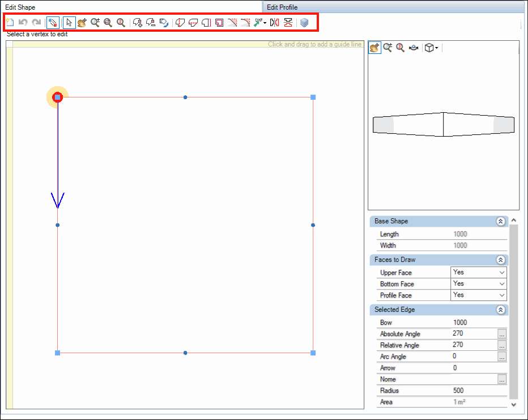This screenshot has width=528, height=420.
Task: Click the 3D shape preview model
Action: pyautogui.click(x=444, y=124)
